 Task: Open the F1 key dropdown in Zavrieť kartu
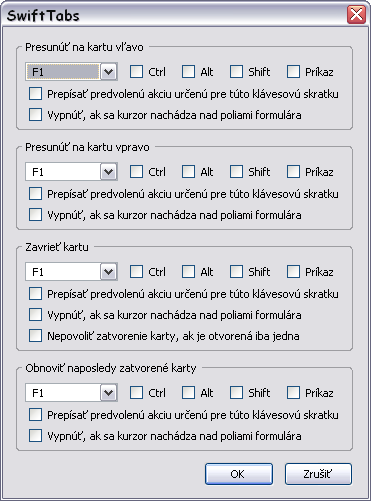pyautogui.click(x=71, y=272)
